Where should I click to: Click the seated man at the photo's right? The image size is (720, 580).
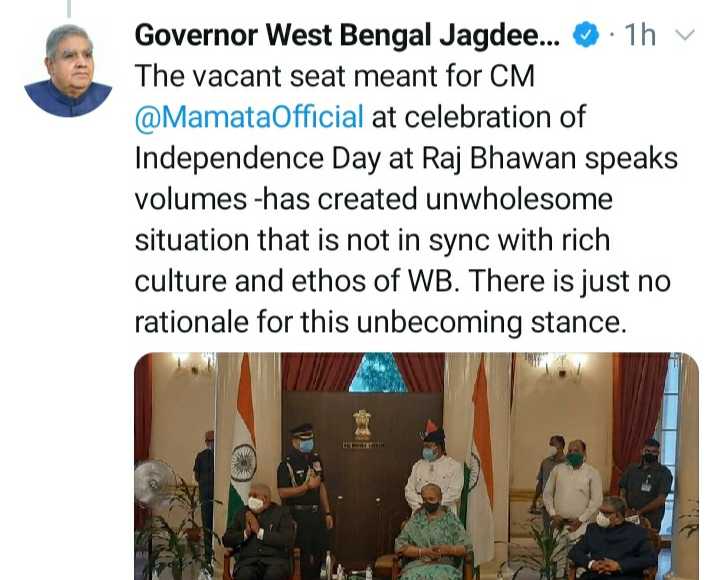coord(613,540)
